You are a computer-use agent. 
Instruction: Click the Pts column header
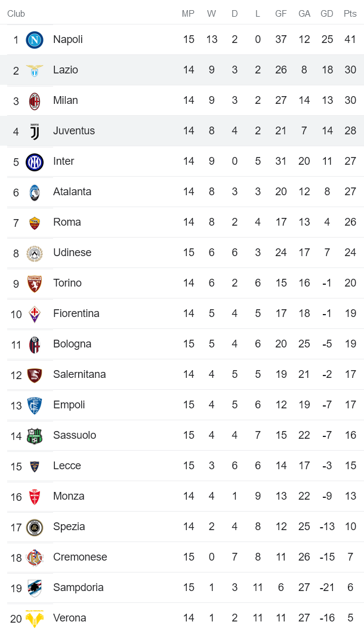350,14
